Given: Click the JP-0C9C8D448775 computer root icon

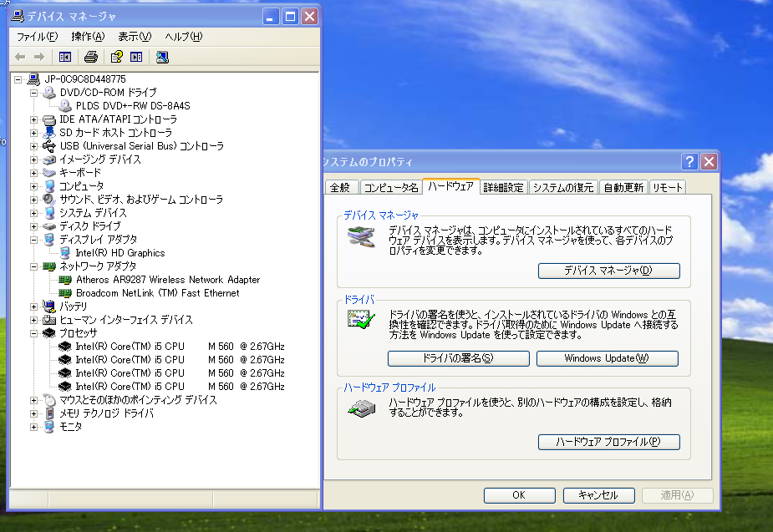Looking at the screenshot, I should 33,79.
